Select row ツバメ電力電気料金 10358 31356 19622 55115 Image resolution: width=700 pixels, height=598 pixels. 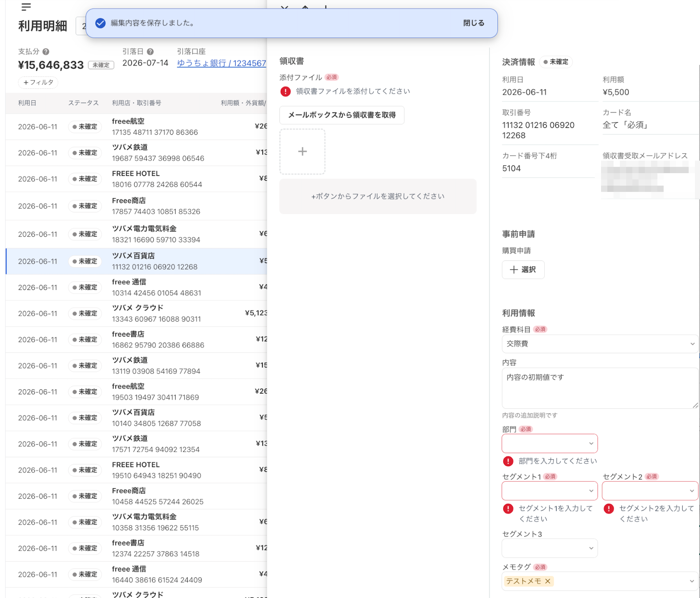click(x=136, y=522)
